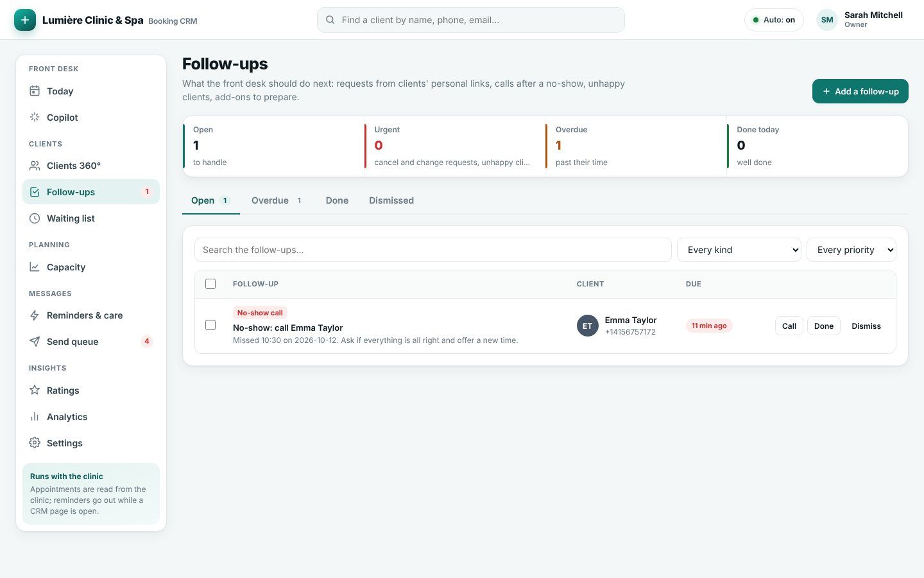Click the Capacity chart icon
This screenshot has width=924, height=578.
click(35, 267)
